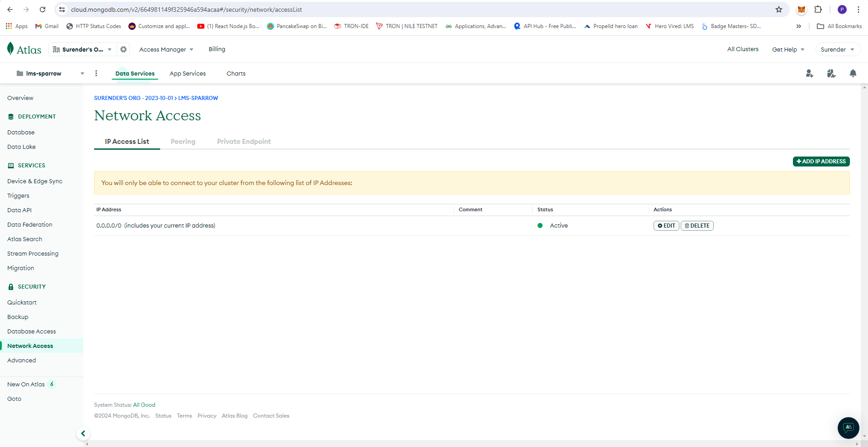This screenshot has width=868, height=447.
Task: Open Database in sidebar
Action: click(21, 132)
